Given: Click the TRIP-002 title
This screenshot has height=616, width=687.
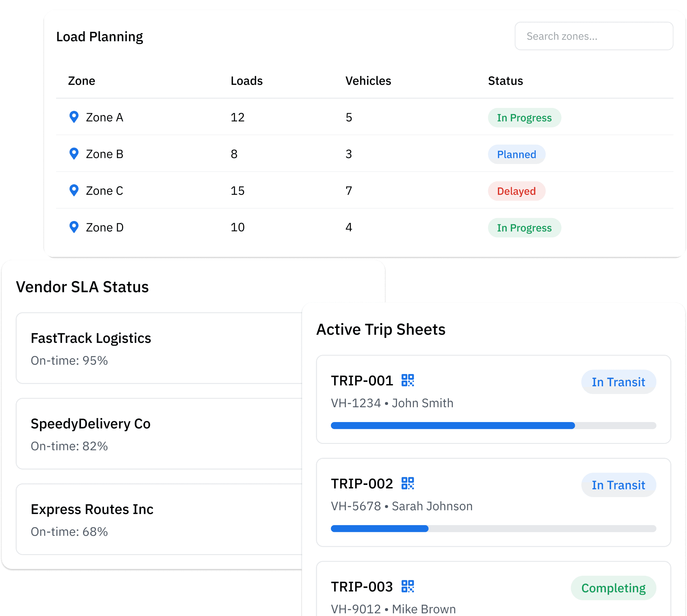Looking at the screenshot, I should (x=362, y=484).
